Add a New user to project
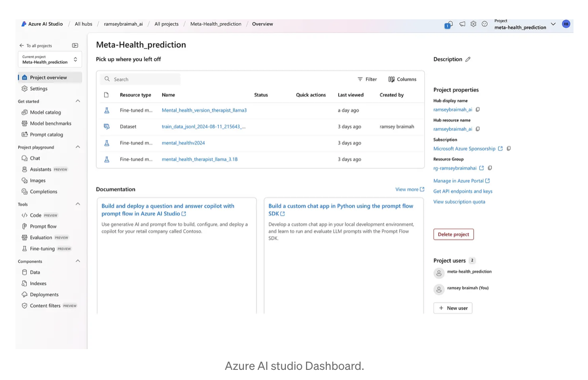This screenshot has height=380, width=588. [453, 308]
